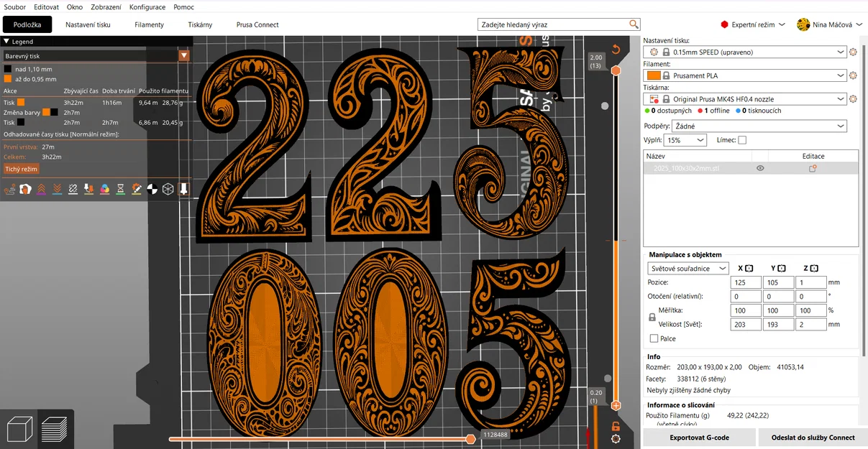Screen dimensions: 868x449
Task: Open the layer slider gear settings
Action: [x=616, y=438]
